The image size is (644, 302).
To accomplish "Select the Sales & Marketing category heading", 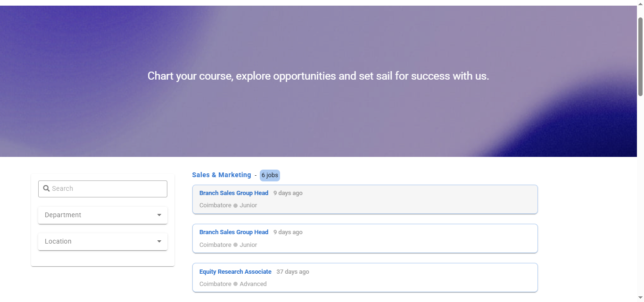I will tap(221, 175).
